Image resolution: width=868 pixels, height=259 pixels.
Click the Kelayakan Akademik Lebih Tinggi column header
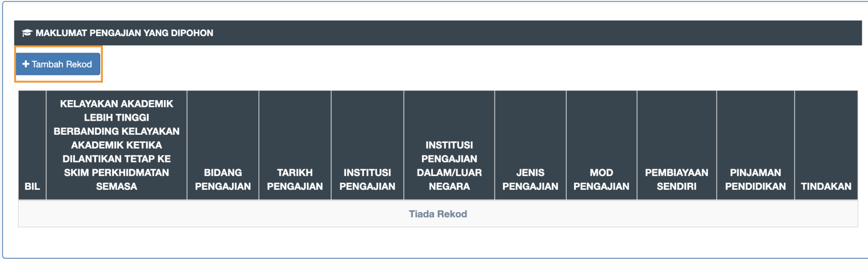tap(117, 145)
